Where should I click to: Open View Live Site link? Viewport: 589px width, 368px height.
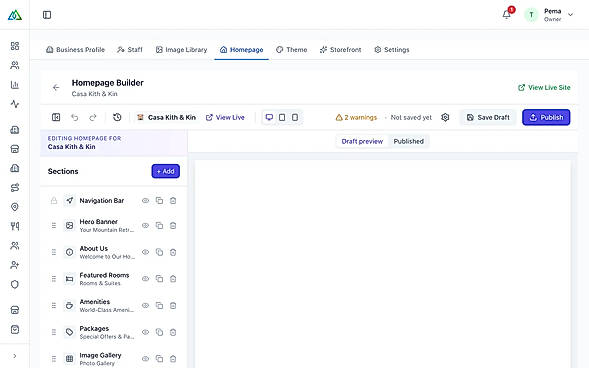(544, 87)
